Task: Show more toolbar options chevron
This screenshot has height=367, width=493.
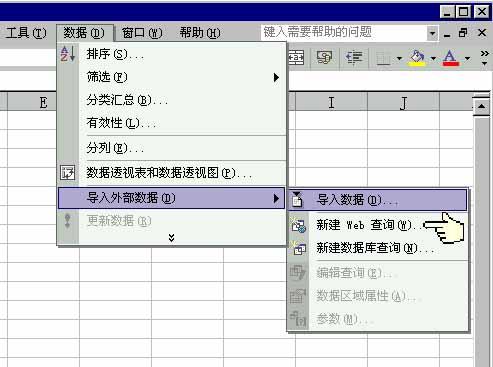Action: (485, 58)
